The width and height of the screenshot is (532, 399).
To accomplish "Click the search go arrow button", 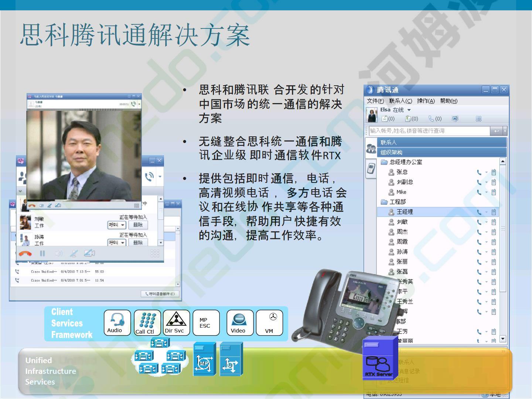I will pyautogui.click(x=496, y=131).
